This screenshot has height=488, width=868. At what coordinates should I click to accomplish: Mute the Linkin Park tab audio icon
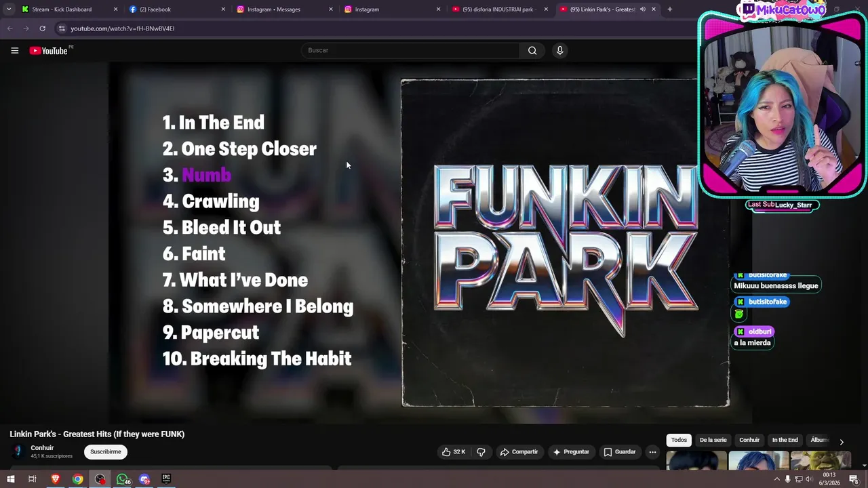click(x=642, y=9)
